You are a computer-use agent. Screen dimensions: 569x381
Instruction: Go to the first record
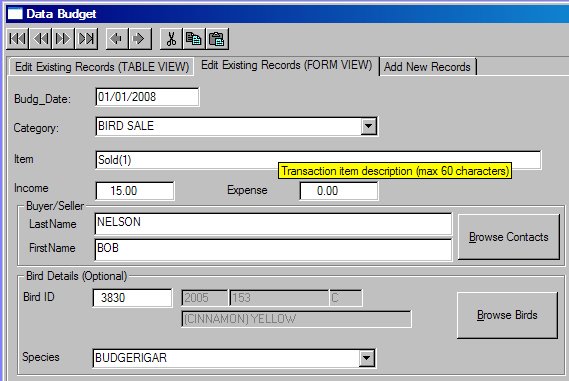pyautogui.click(x=17, y=38)
